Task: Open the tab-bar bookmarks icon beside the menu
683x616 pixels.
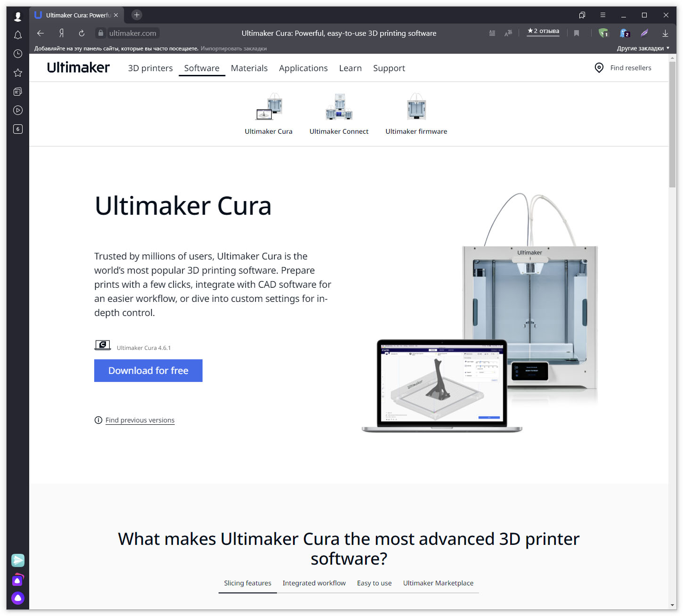Action: pos(582,15)
